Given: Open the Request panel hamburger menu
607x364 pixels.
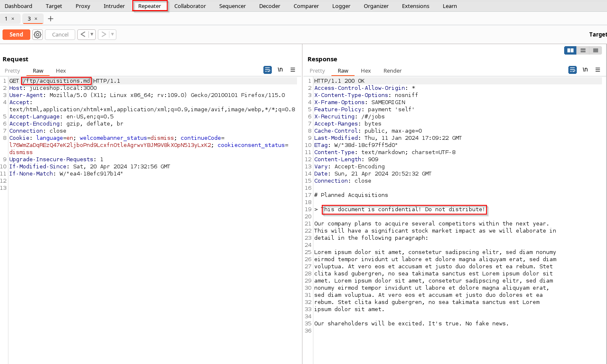Looking at the screenshot, I should pyautogui.click(x=293, y=70).
